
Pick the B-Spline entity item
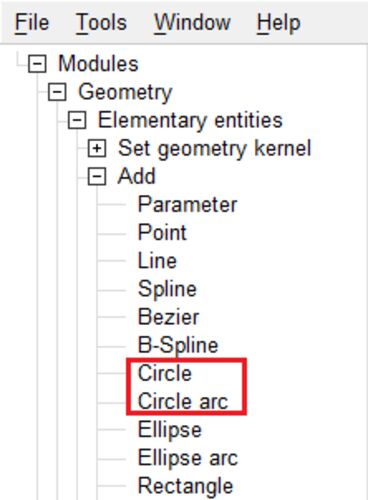[x=178, y=345]
